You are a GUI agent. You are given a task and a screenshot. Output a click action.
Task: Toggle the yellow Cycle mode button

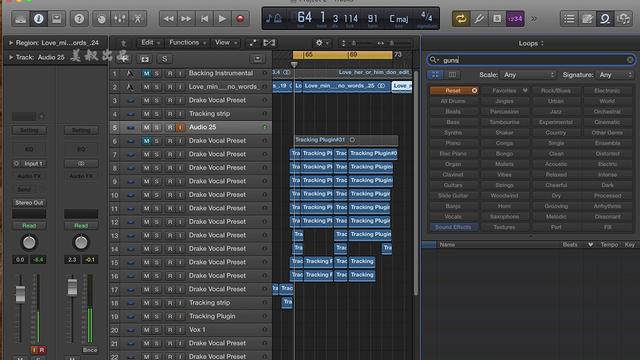point(461,19)
